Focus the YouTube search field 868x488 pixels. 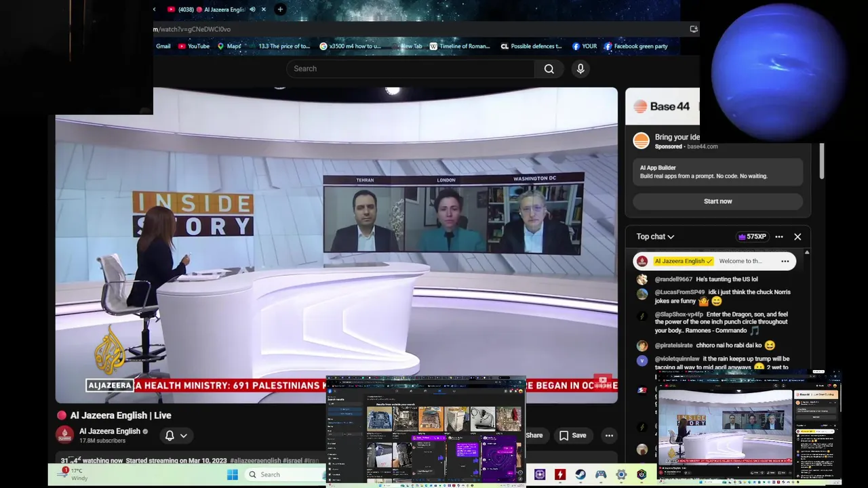tap(410, 68)
